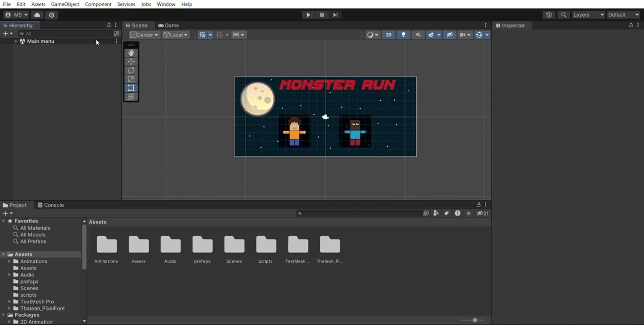Select the Rotate tool
The width and height of the screenshot is (644, 325).
131,70
